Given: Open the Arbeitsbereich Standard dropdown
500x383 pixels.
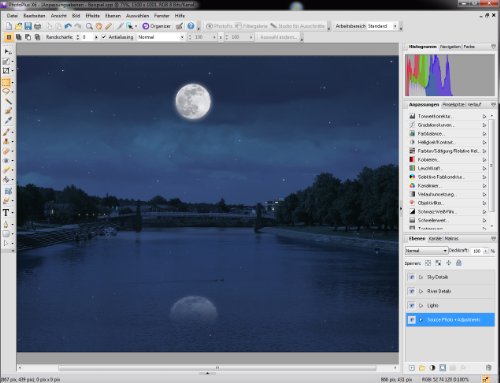Looking at the screenshot, I should pyautogui.click(x=383, y=26).
